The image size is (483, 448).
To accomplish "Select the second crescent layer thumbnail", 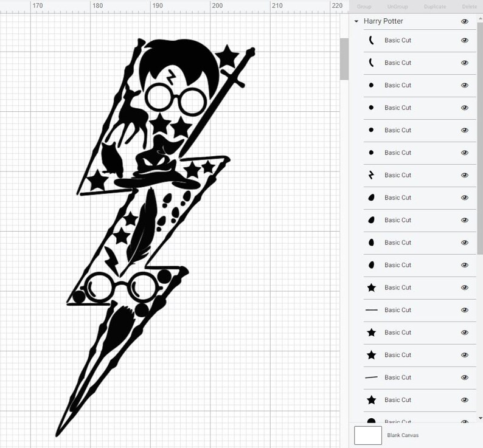I will [372, 63].
